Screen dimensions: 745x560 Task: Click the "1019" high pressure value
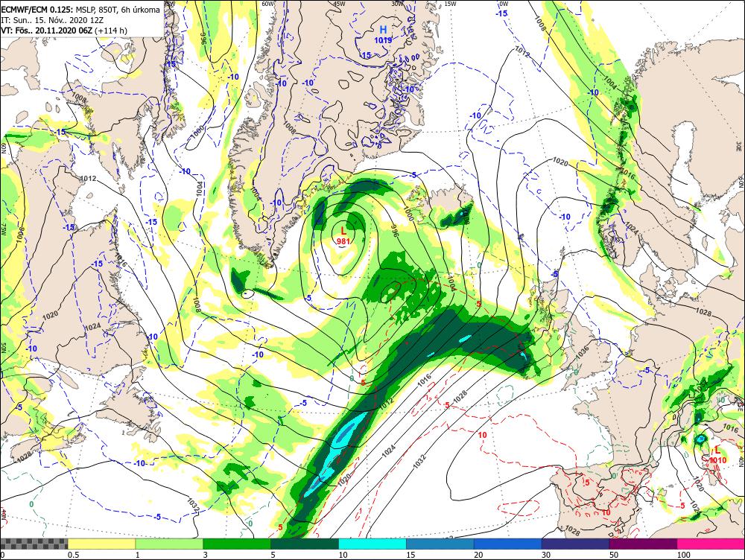coord(383,40)
